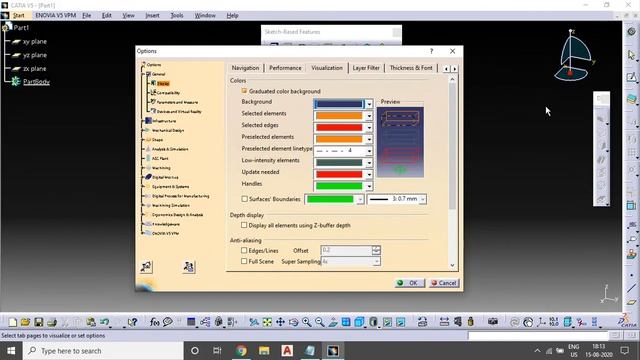Click the Print icon in bottom toolbar
The width and height of the screenshot is (640, 360).
pos(51,322)
